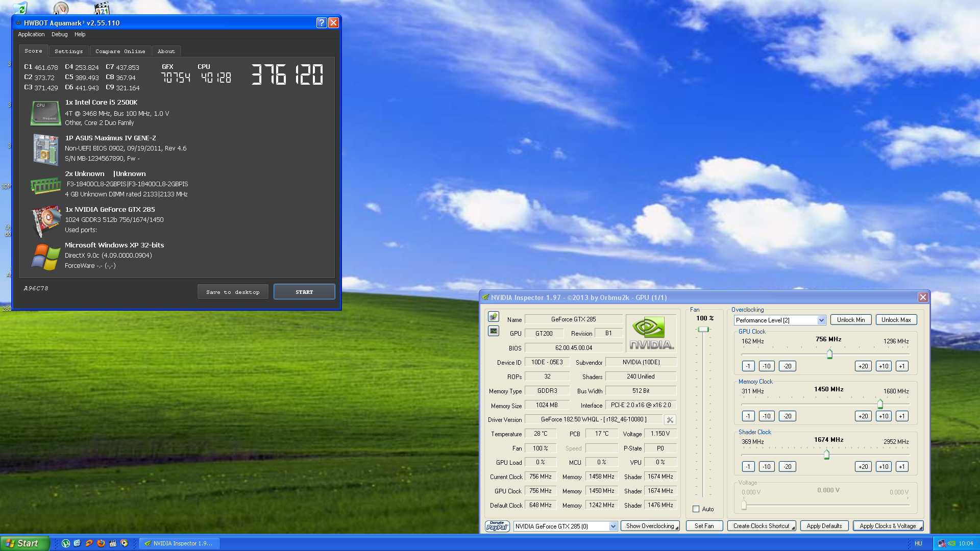Click the Memory Clock slider handle
The image size is (980, 551).
pos(880,404)
